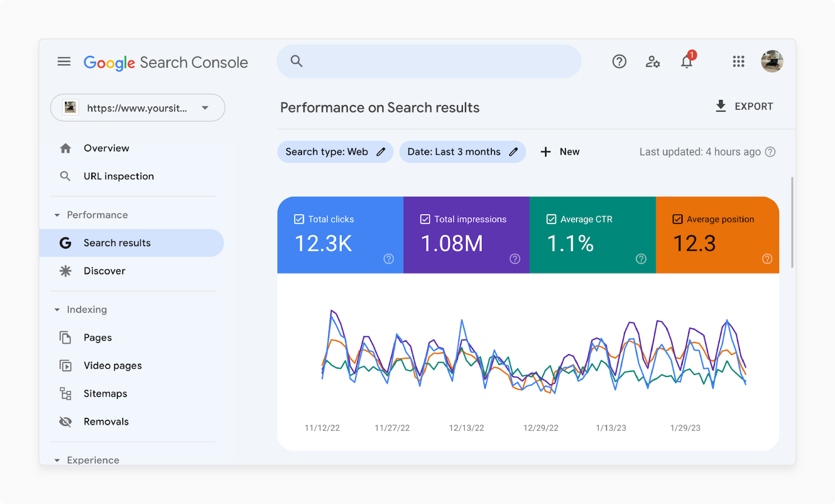Click the Indexing section heading
The width and height of the screenshot is (835, 504).
[x=87, y=310]
